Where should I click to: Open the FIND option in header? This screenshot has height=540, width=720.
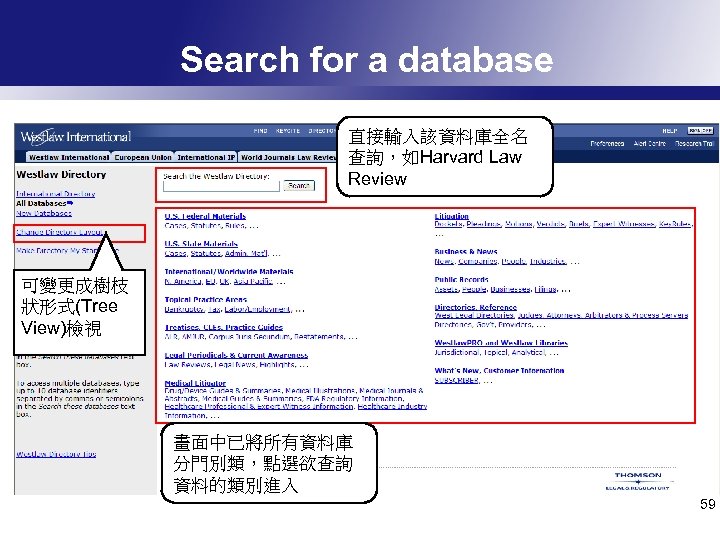[x=260, y=131]
